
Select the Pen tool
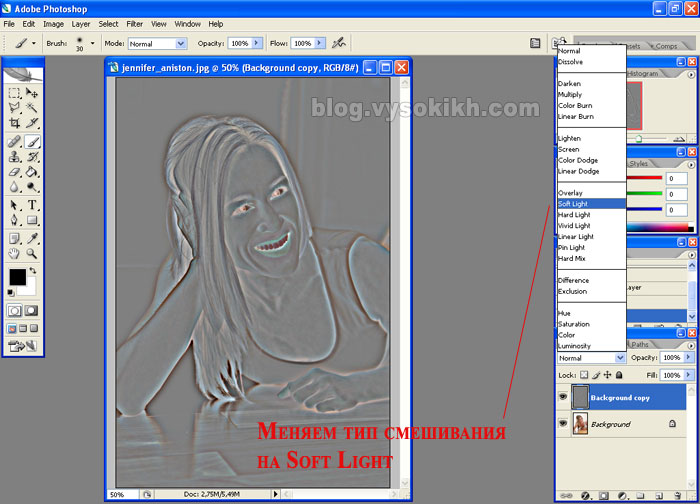pyautogui.click(x=14, y=220)
